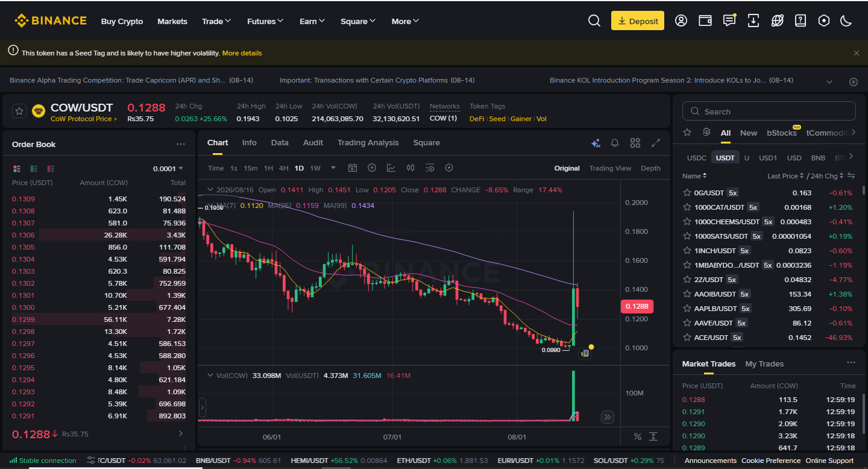Viewport: 868px width, 469px height.
Task: Expand the chart to fullscreen
Action: [656, 143]
